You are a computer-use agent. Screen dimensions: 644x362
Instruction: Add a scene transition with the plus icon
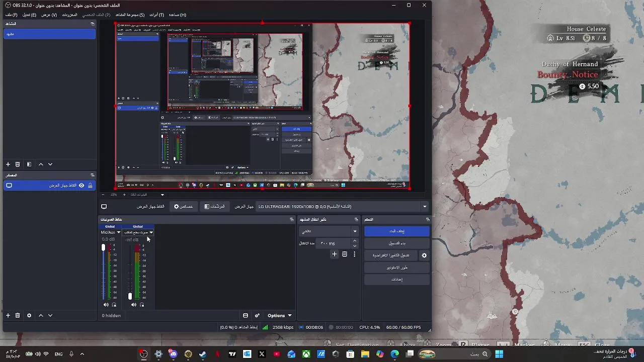pos(334,254)
